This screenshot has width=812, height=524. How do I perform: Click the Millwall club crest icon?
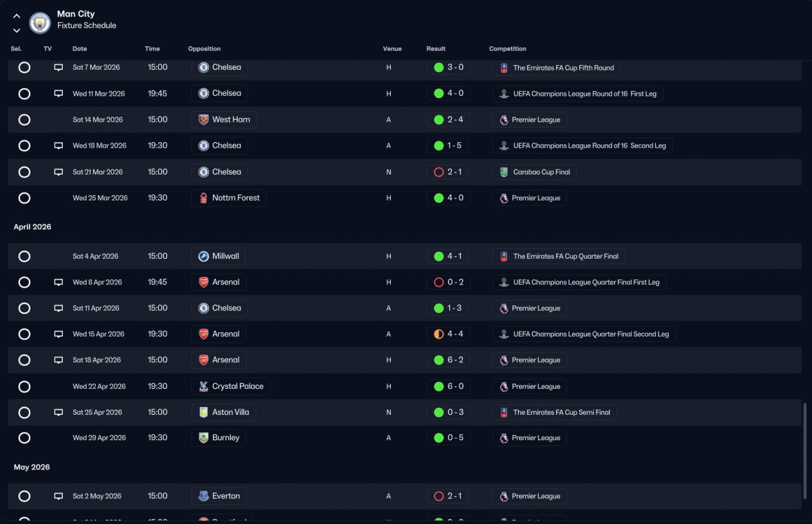[204, 256]
